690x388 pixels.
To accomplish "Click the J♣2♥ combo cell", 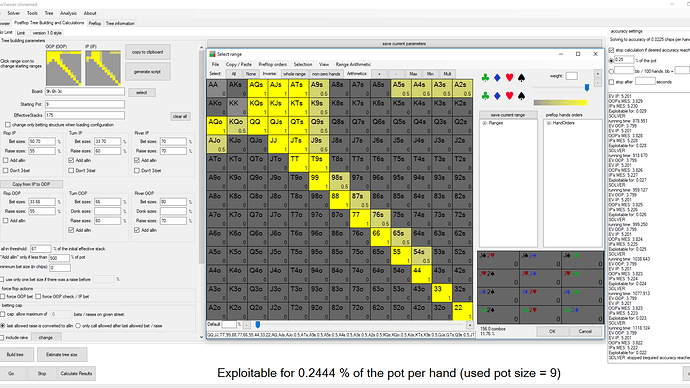I will pyautogui.click(x=498, y=260).
